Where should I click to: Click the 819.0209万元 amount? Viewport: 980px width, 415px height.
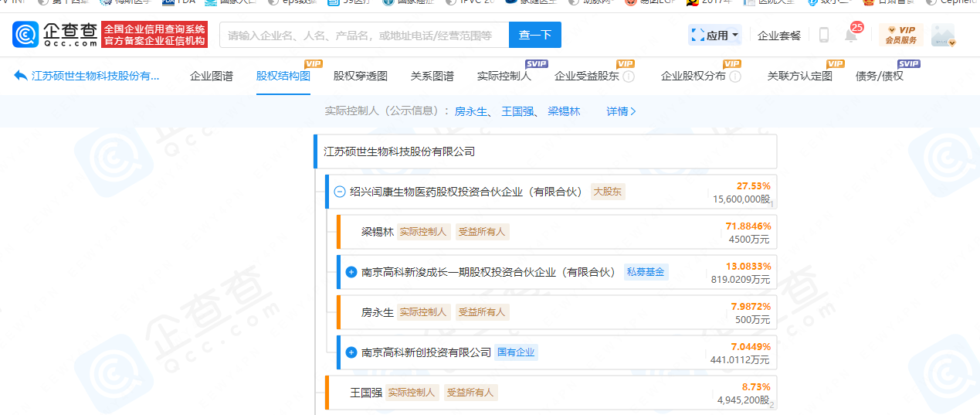pos(741,280)
